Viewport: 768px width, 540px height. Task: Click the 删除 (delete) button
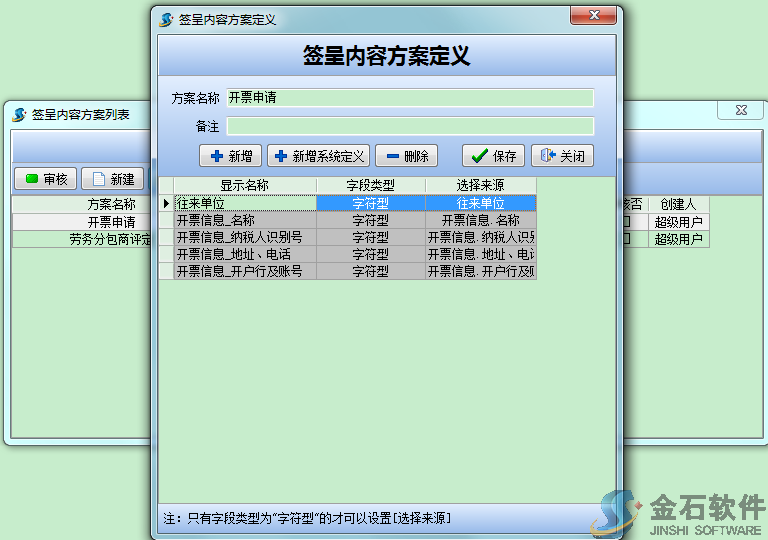tap(406, 156)
